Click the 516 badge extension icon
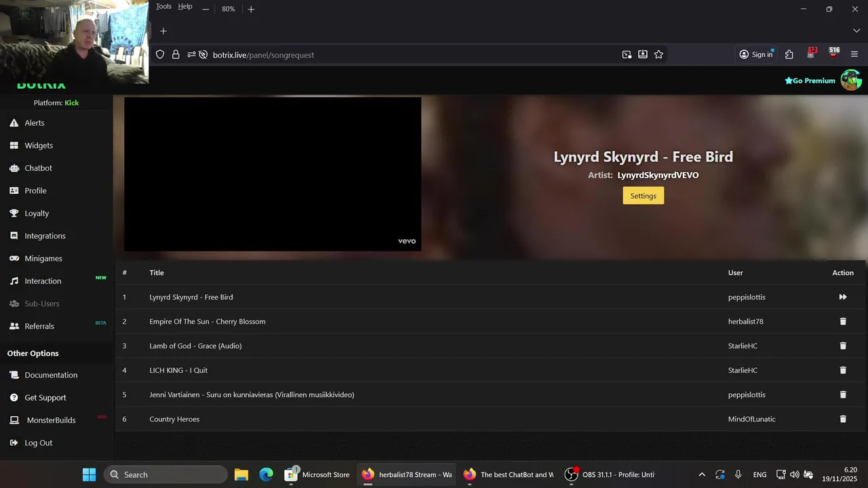The height and width of the screenshot is (488, 868). coord(833,54)
